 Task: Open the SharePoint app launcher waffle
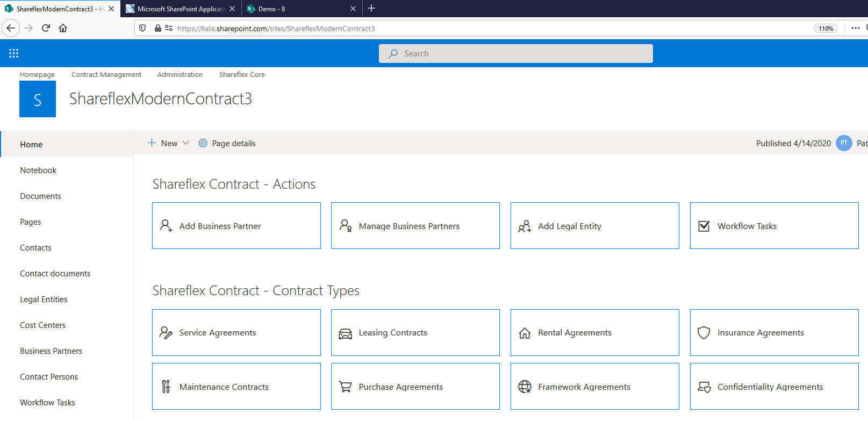coord(14,53)
